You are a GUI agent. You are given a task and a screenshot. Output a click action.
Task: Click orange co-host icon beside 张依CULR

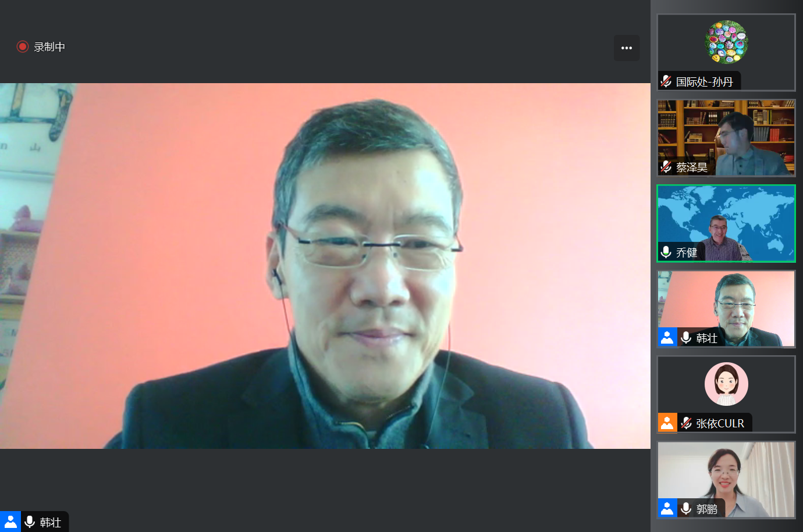coord(667,423)
